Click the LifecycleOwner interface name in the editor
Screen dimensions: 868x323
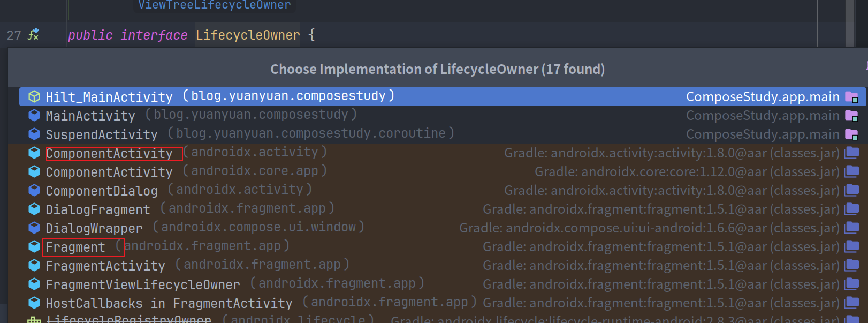click(248, 35)
